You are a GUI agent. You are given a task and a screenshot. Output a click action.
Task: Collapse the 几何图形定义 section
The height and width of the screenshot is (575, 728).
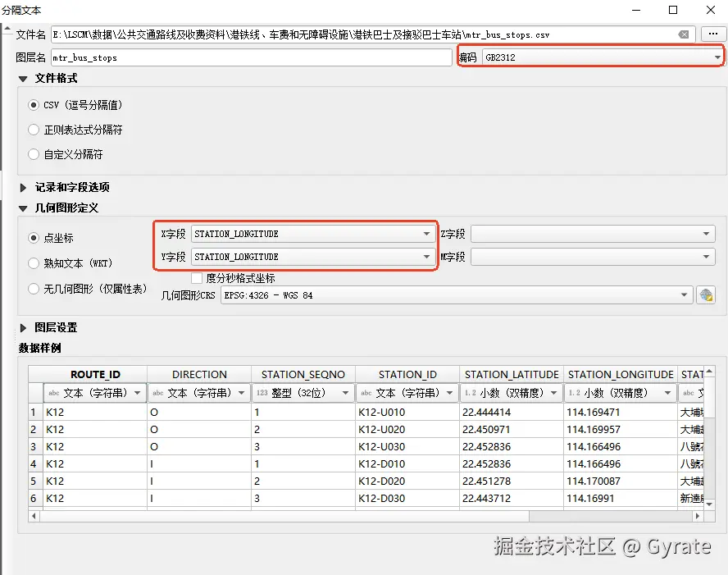click(23, 208)
